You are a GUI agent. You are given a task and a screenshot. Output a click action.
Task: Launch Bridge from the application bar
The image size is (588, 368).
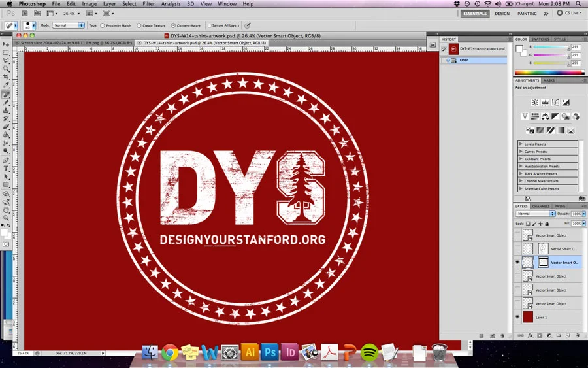25,14
